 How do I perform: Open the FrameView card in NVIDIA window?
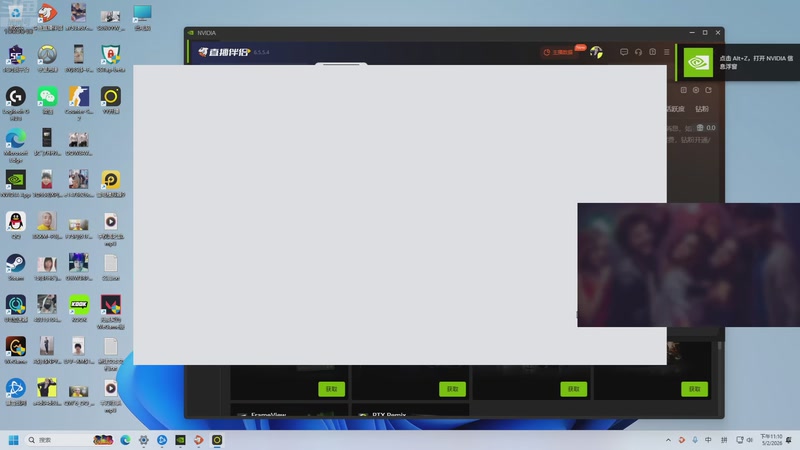(x=289, y=412)
